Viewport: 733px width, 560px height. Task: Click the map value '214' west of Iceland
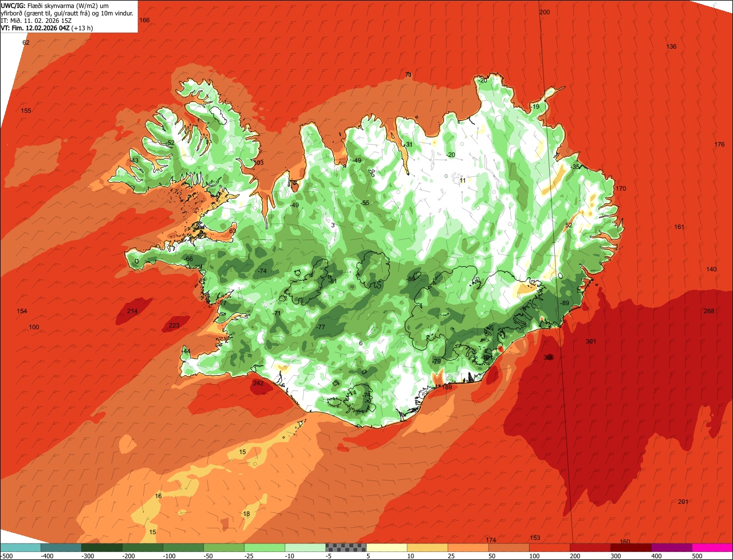(x=132, y=311)
